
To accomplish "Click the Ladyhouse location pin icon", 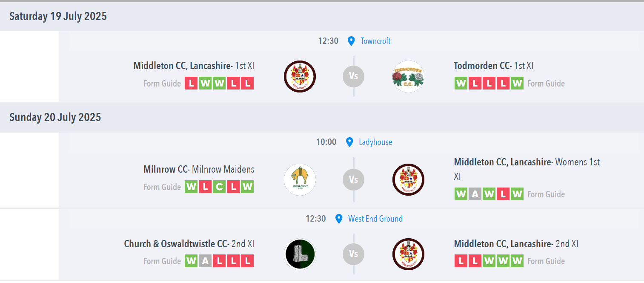I will click(349, 142).
